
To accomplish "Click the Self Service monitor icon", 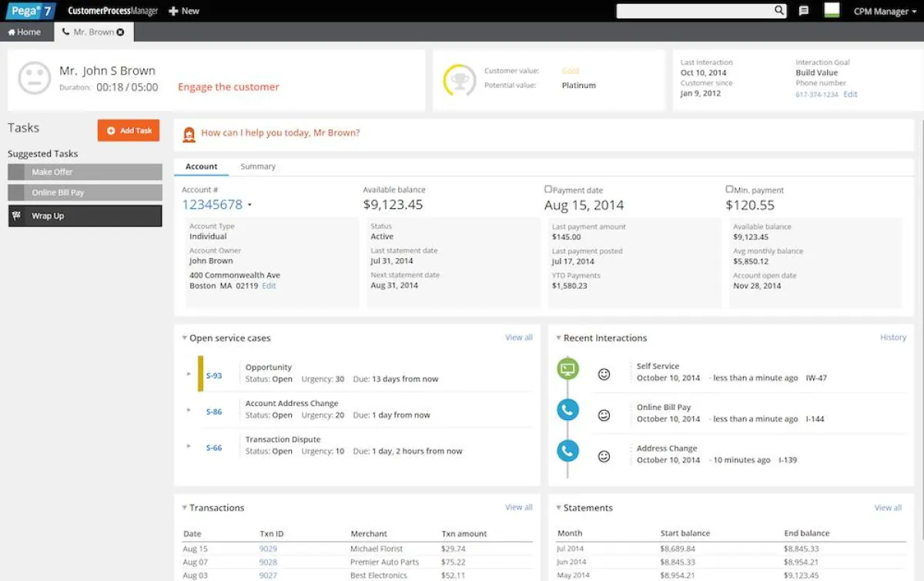I will pos(567,369).
